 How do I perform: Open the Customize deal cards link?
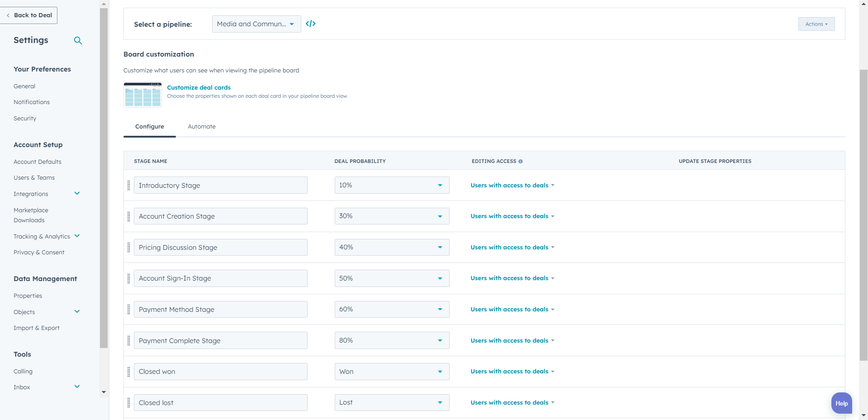(199, 88)
